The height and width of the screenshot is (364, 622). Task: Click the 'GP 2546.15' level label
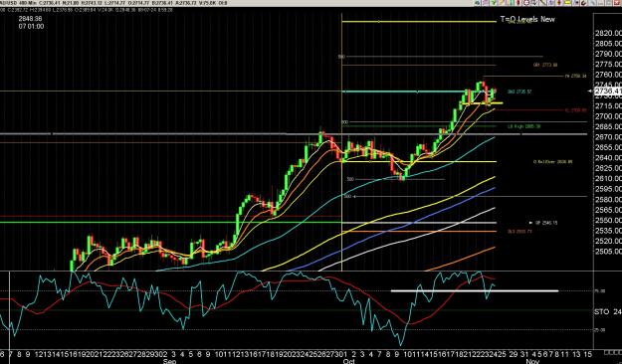click(x=546, y=223)
